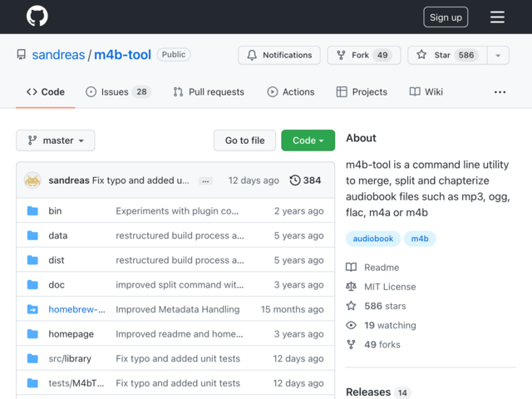
Task: Click the 19 watching eye icon
Action: point(351,325)
